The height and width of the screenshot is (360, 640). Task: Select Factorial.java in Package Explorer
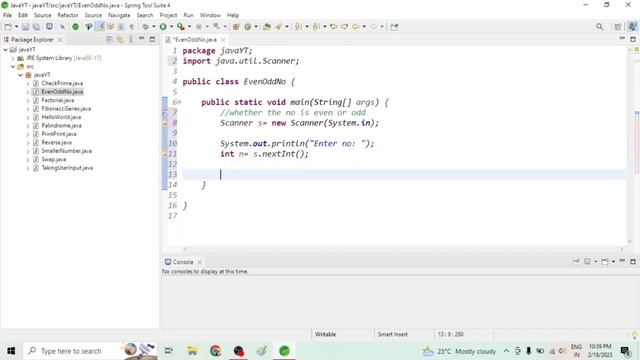pyautogui.click(x=58, y=100)
